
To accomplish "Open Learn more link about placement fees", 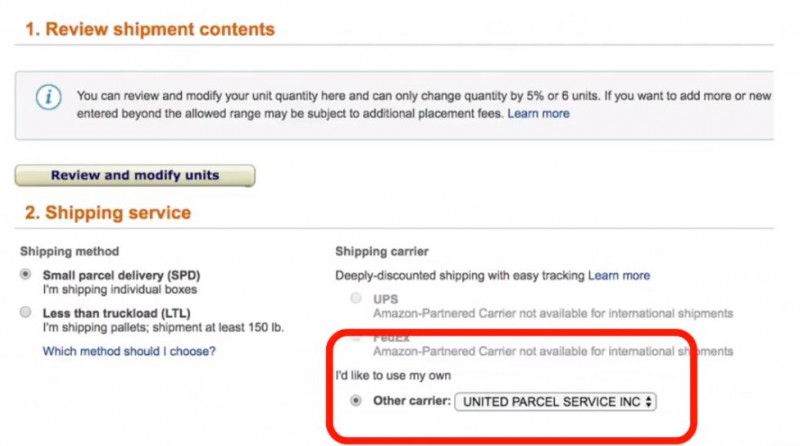I will tap(538, 113).
